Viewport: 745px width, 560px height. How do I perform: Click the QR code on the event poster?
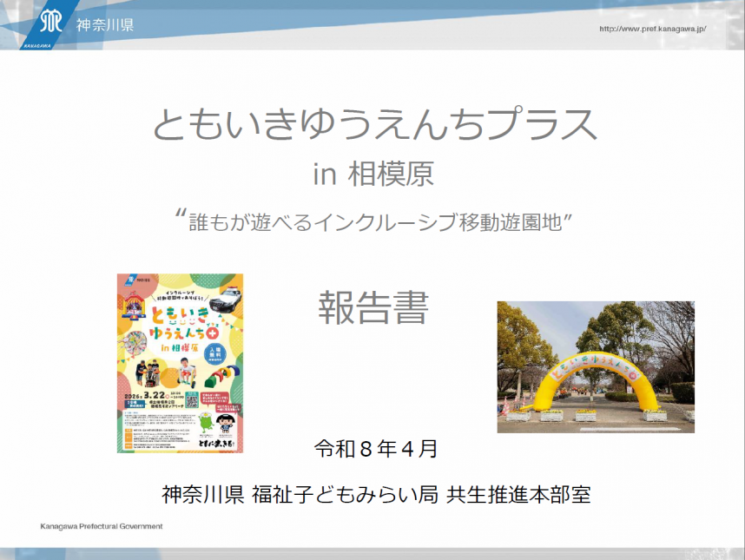coord(190,401)
